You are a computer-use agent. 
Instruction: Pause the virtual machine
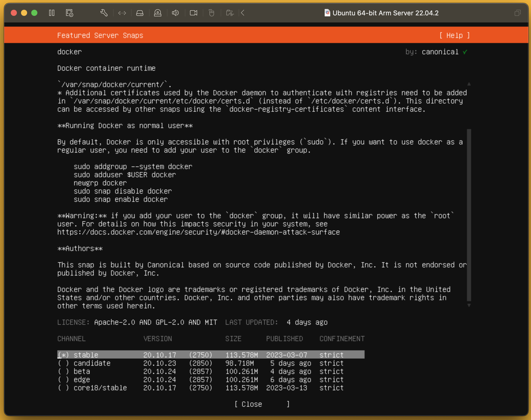point(52,13)
